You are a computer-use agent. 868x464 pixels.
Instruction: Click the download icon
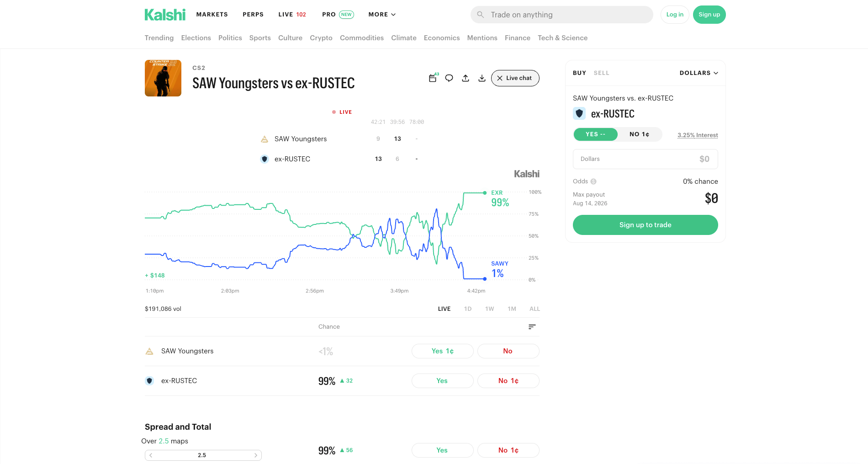tap(482, 78)
